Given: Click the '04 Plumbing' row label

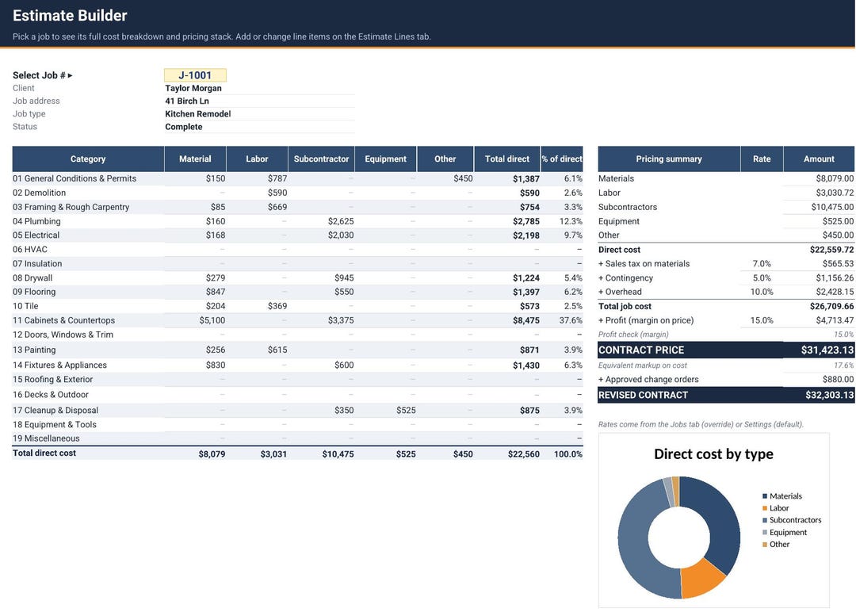Looking at the screenshot, I should click(36, 221).
